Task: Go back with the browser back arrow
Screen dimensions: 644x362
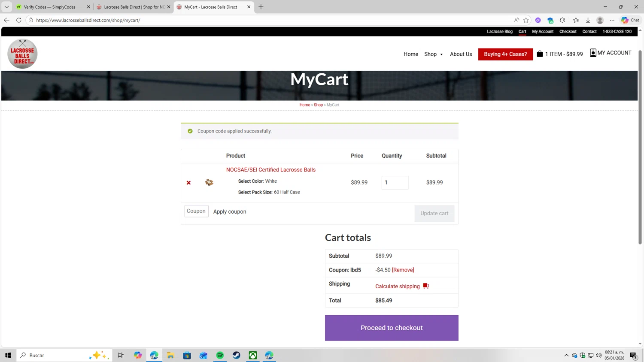Action: pos(6,20)
